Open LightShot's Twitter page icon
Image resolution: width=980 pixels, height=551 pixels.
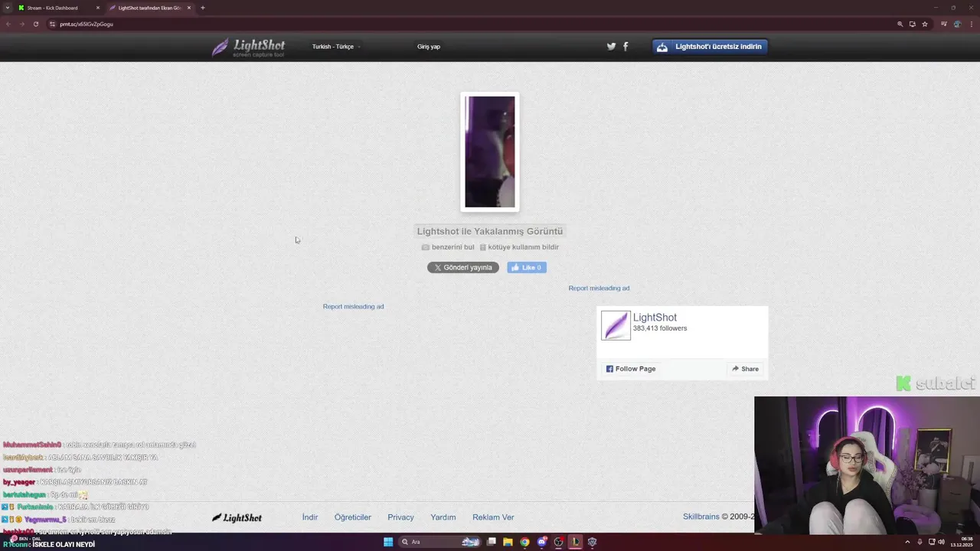click(x=611, y=46)
